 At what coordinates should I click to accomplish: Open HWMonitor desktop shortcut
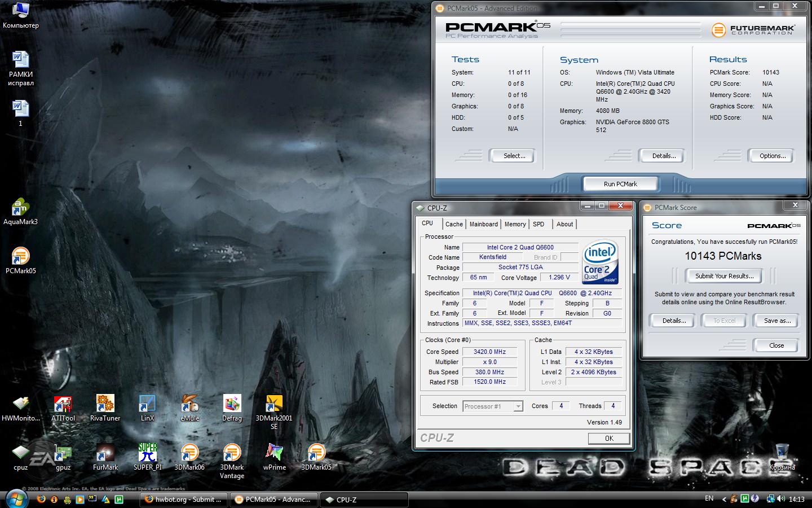pos(21,408)
